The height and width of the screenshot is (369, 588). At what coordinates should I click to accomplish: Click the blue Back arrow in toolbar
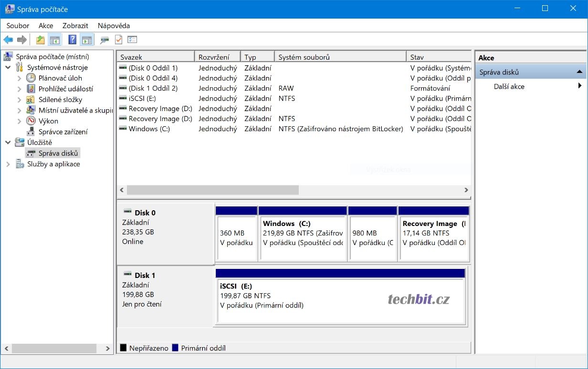(8, 40)
